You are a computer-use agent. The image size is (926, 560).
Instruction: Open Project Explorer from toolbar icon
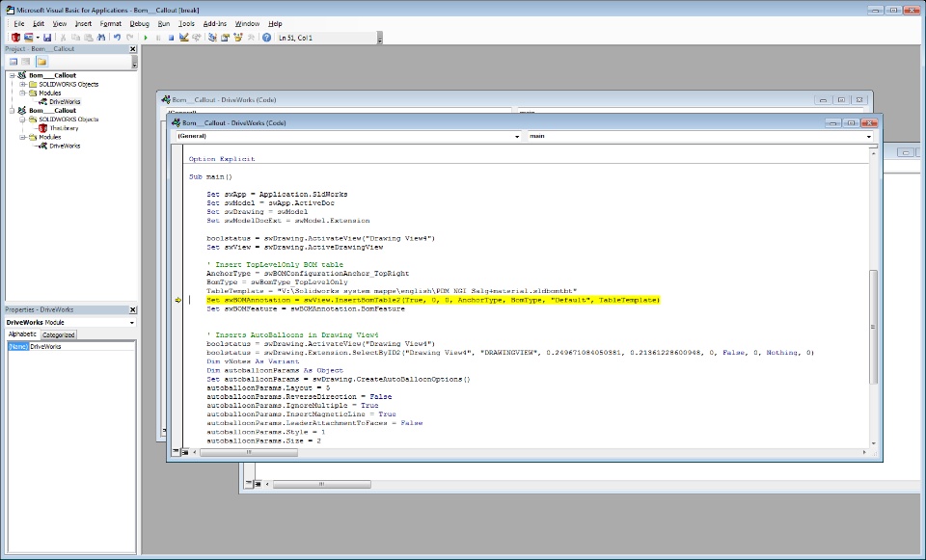coord(212,38)
